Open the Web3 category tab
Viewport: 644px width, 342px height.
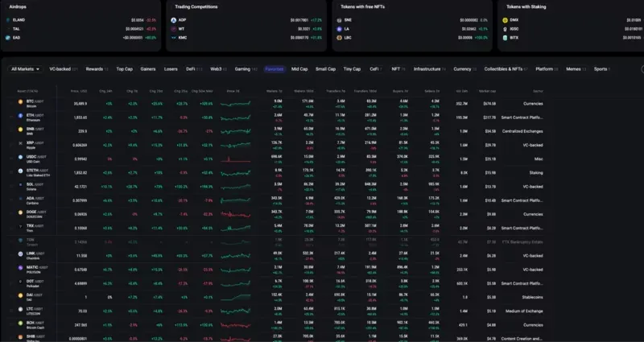point(218,69)
